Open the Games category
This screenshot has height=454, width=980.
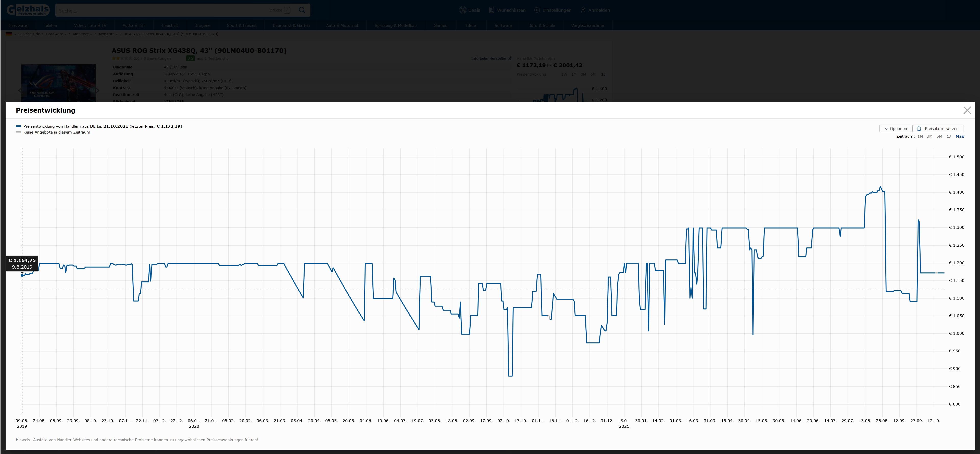click(x=440, y=26)
